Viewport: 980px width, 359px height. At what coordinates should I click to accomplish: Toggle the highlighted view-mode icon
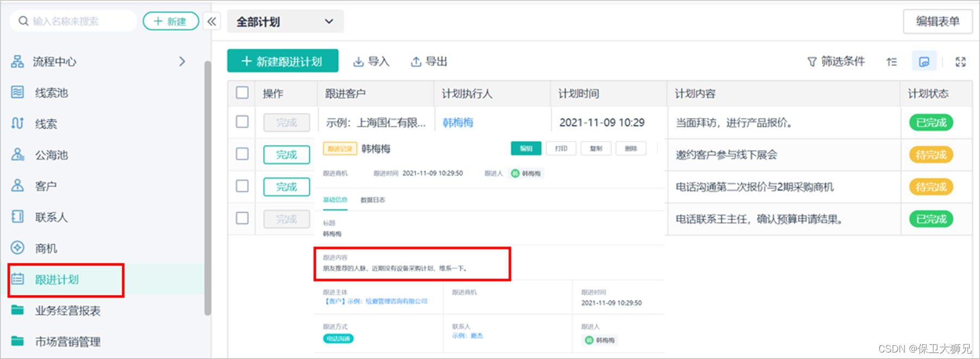pyautogui.click(x=924, y=62)
